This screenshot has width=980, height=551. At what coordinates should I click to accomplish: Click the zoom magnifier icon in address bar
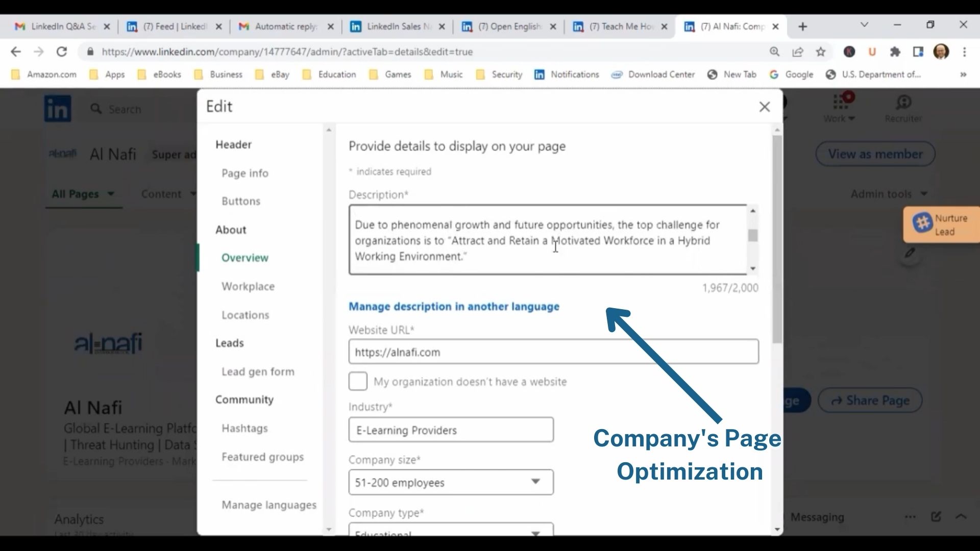pos(774,52)
